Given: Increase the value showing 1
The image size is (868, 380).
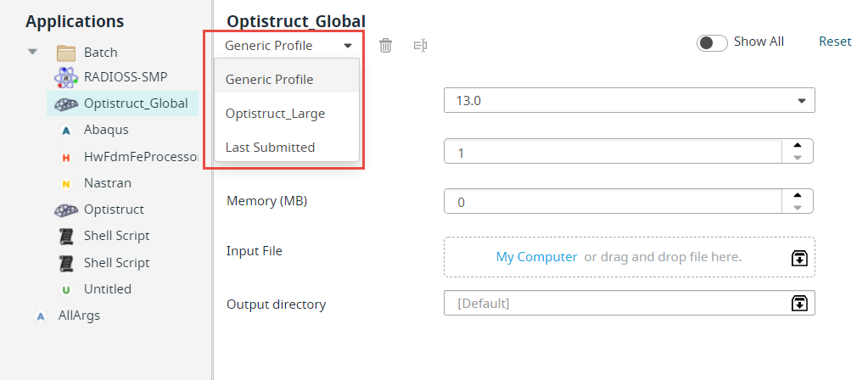Looking at the screenshot, I should click(x=797, y=145).
